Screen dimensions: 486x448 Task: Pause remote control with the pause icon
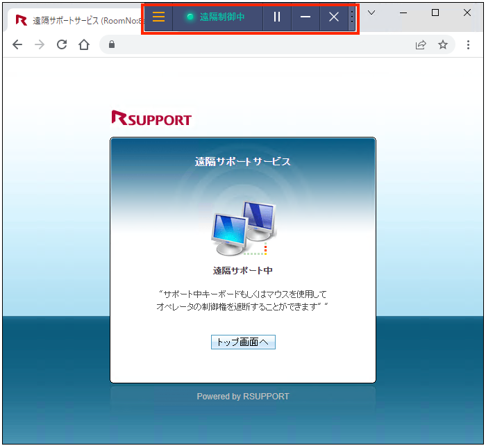coord(277,17)
